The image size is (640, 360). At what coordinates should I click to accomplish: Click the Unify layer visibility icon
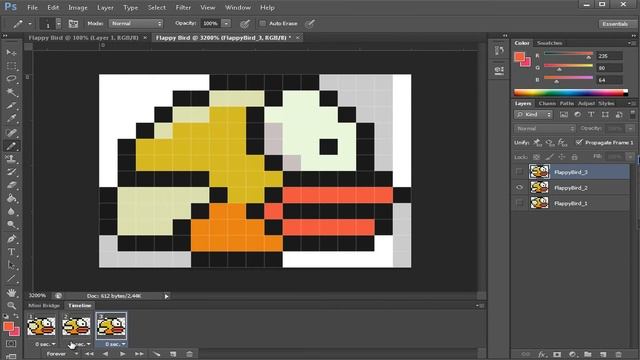(x=550, y=142)
